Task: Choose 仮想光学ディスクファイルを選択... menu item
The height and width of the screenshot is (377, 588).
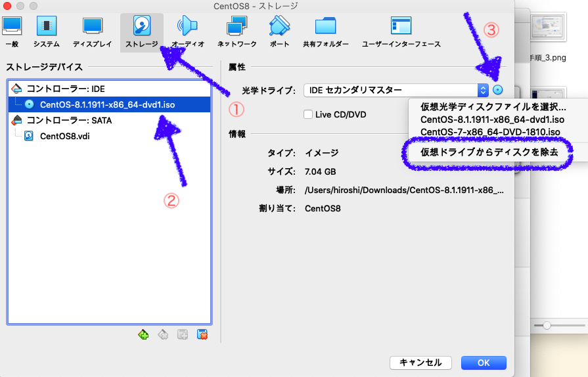Action: 493,107
